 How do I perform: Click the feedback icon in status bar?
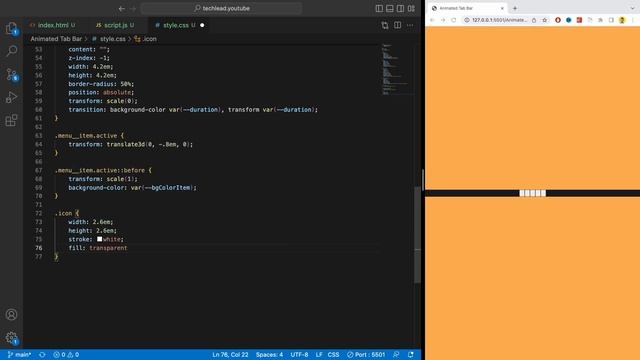pos(396,355)
